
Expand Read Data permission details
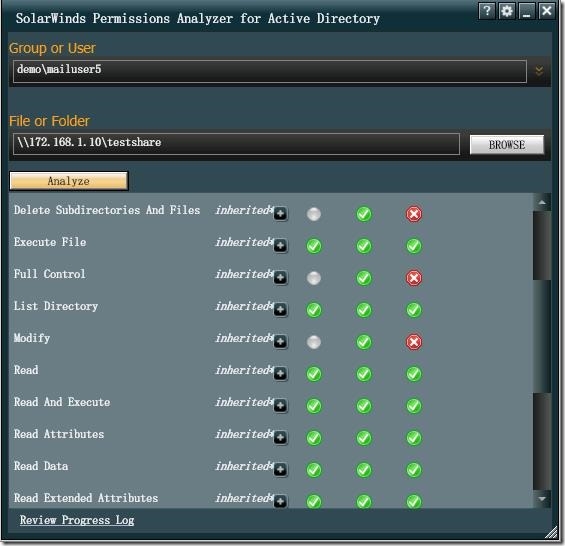pyautogui.click(x=280, y=470)
